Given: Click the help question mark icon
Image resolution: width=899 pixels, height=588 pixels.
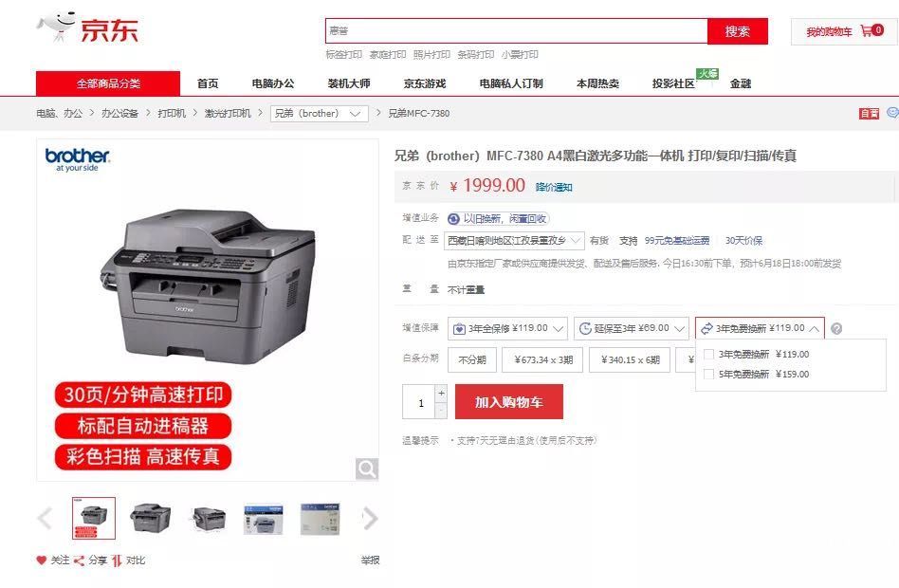Looking at the screenshot, I should (x=836, y=329).
